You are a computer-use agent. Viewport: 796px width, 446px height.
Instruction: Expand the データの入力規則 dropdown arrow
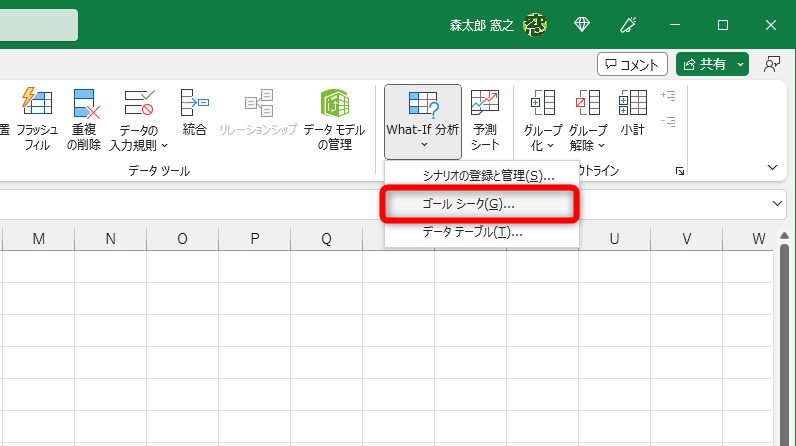[164, 146]
